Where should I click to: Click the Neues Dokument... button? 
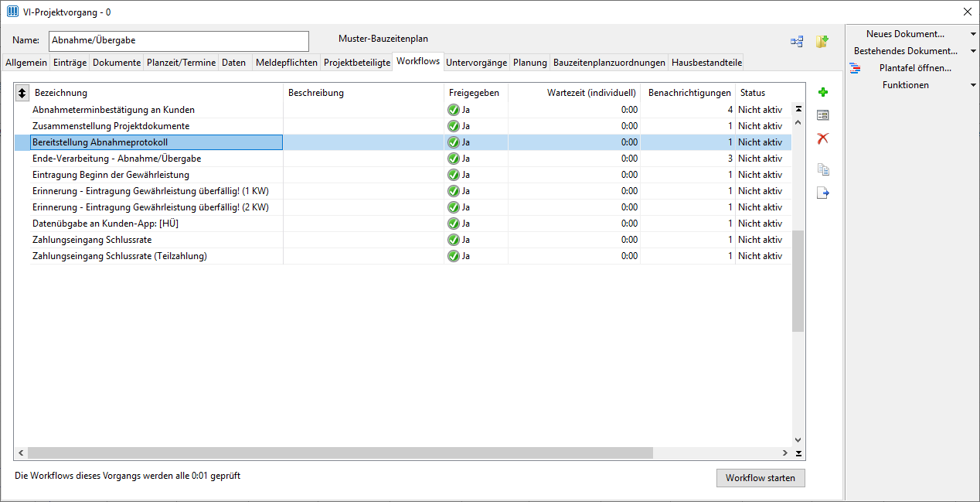[x=905, y=34]
